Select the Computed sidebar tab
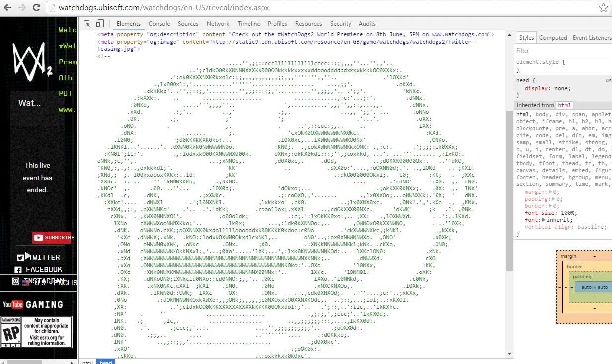Viewport: 612px width, 364px height. tap(553, 38)
